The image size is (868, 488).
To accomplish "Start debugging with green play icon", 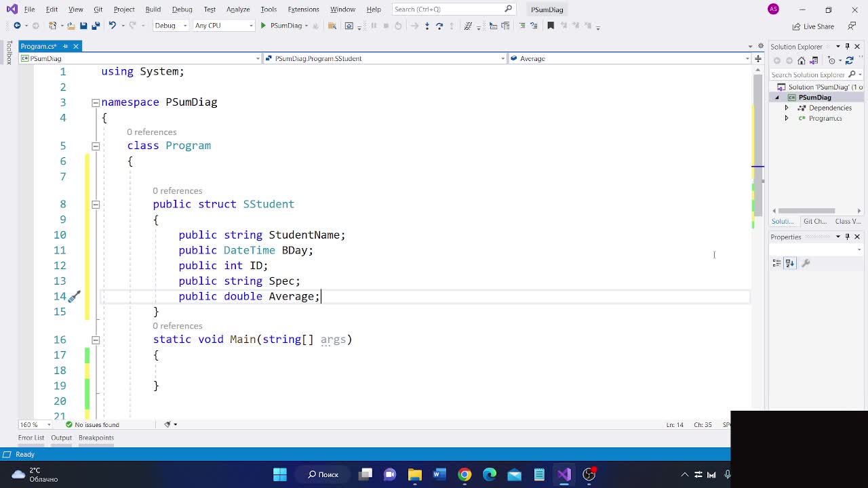I will click(x=263, y=26).
